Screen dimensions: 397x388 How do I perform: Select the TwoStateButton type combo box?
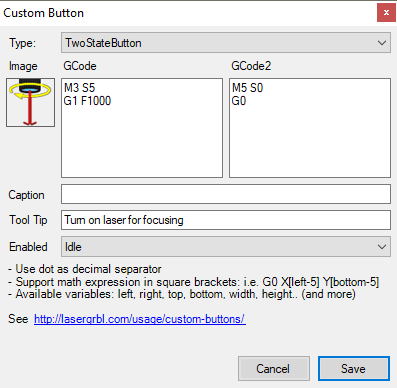(x=226, y=43)
